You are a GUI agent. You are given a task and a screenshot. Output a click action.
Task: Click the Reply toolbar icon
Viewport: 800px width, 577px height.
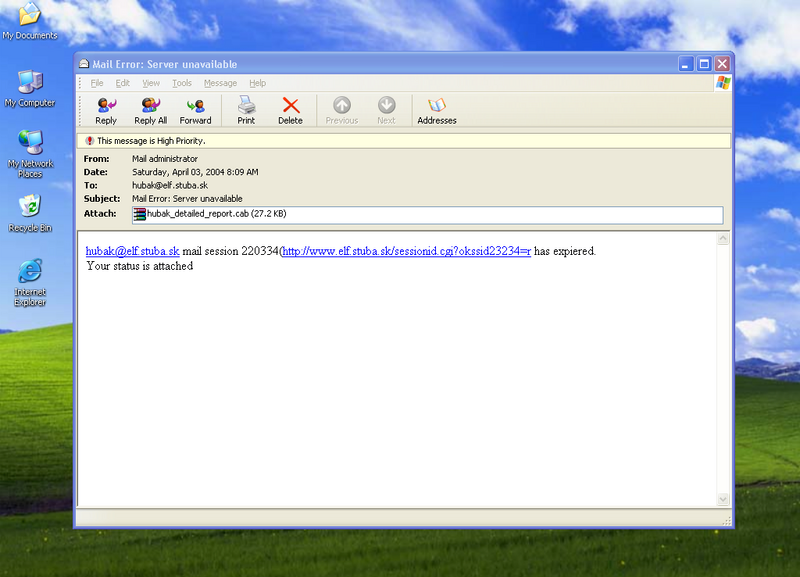click(x=106, y=105)
